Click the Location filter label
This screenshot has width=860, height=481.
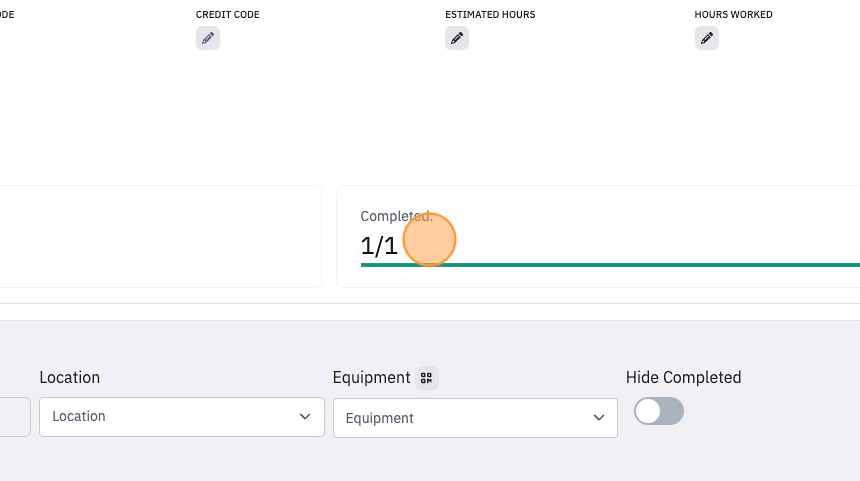70,377
